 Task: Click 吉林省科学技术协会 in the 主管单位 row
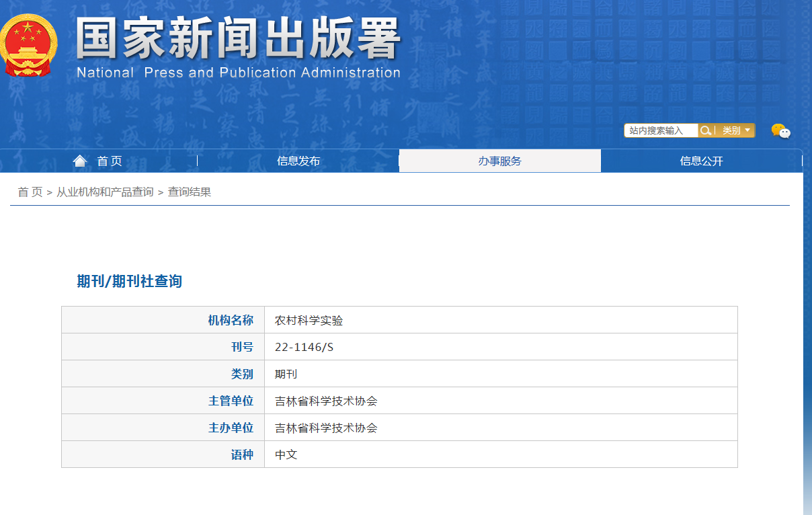(x=326, y=401)
